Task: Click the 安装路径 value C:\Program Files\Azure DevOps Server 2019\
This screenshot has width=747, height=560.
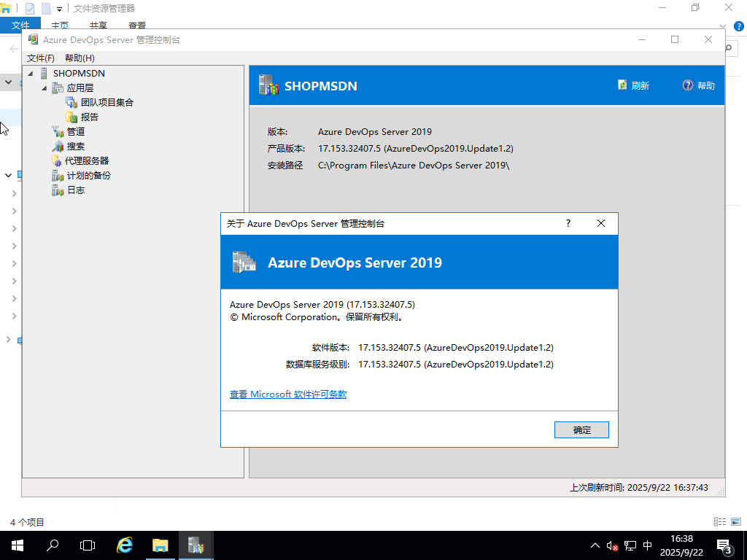Action: 414,166
